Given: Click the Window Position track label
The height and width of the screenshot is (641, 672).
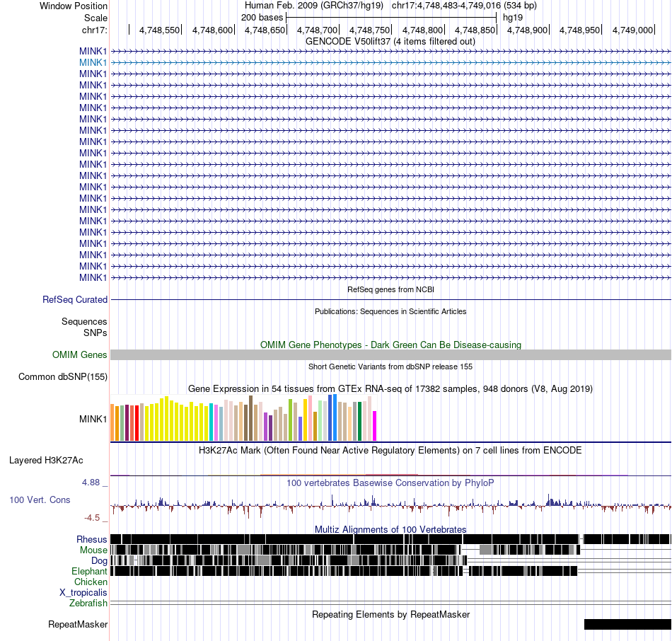Looking at the screenshot, I should pyautogui.click(x=74, y=6).
